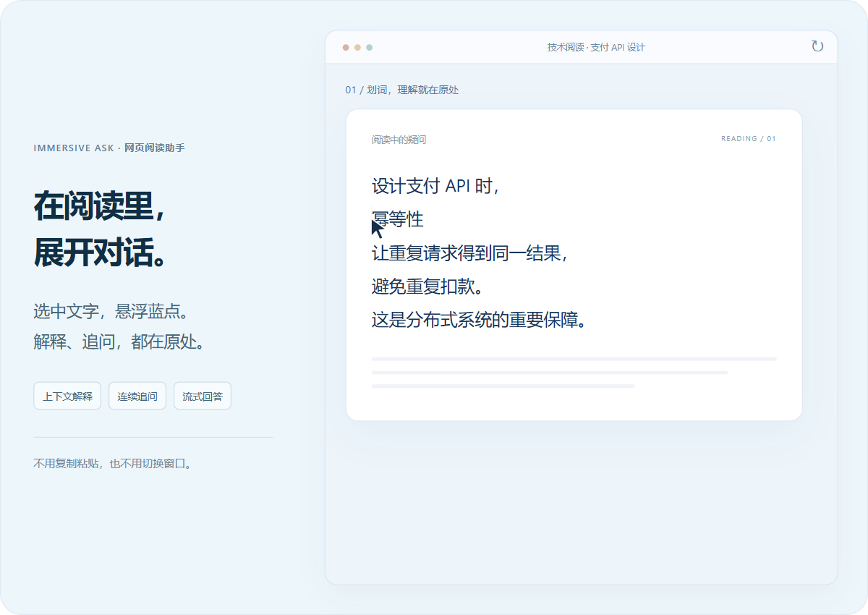Click the reload icon in the mock browser bar
The image size is (868, 615).
[x=817, y=46]
